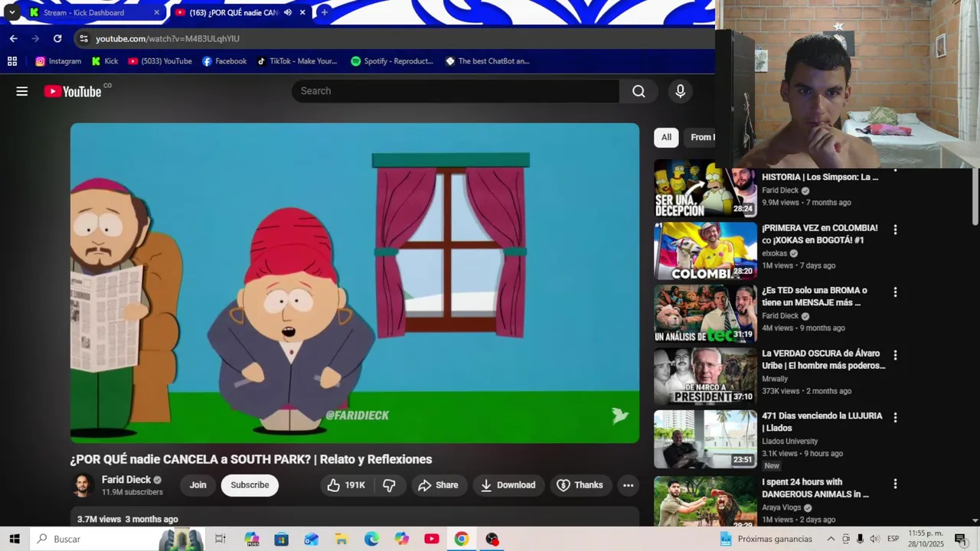Click the South Park video player

354,283
